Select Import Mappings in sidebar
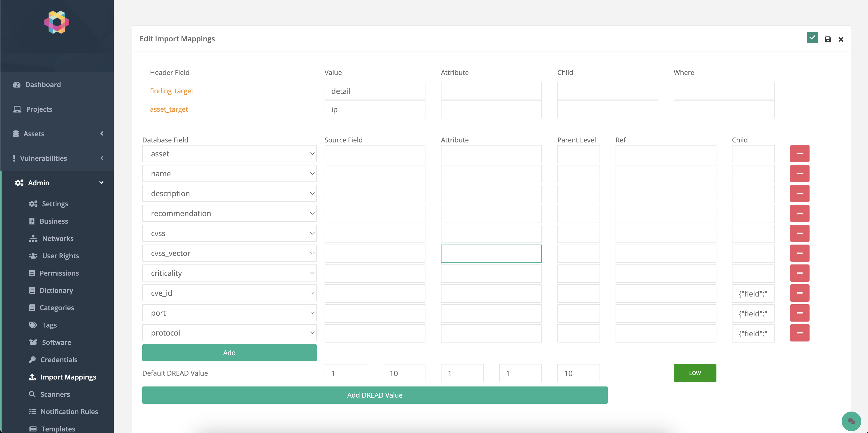This screenshot has width=868, height=433. [68, 377]
